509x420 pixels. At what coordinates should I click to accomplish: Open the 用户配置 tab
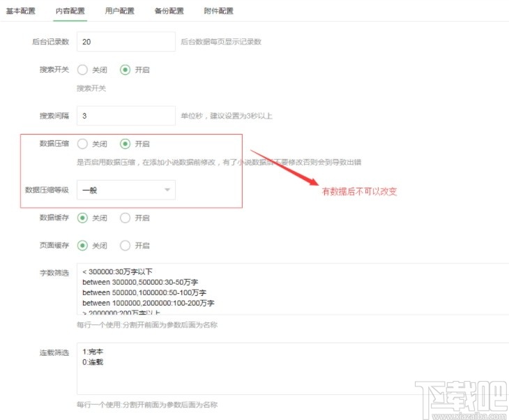119,10
